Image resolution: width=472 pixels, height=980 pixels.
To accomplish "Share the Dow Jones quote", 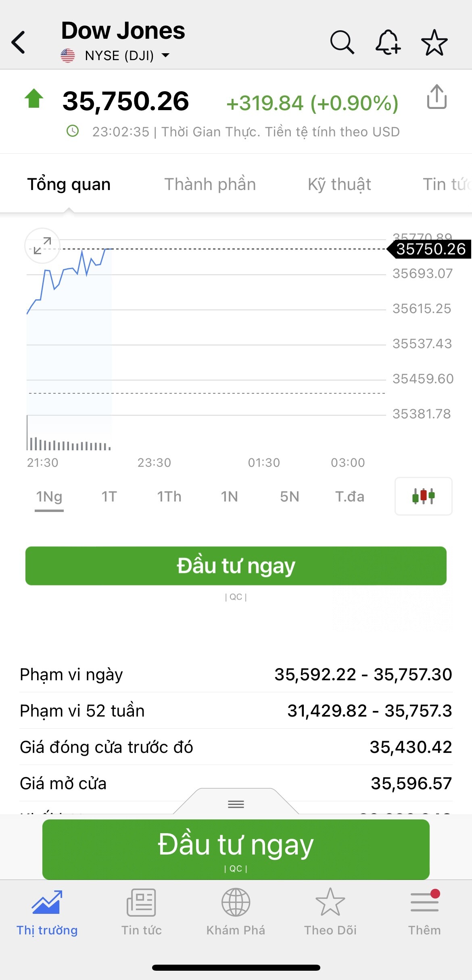I will [436, 97].
